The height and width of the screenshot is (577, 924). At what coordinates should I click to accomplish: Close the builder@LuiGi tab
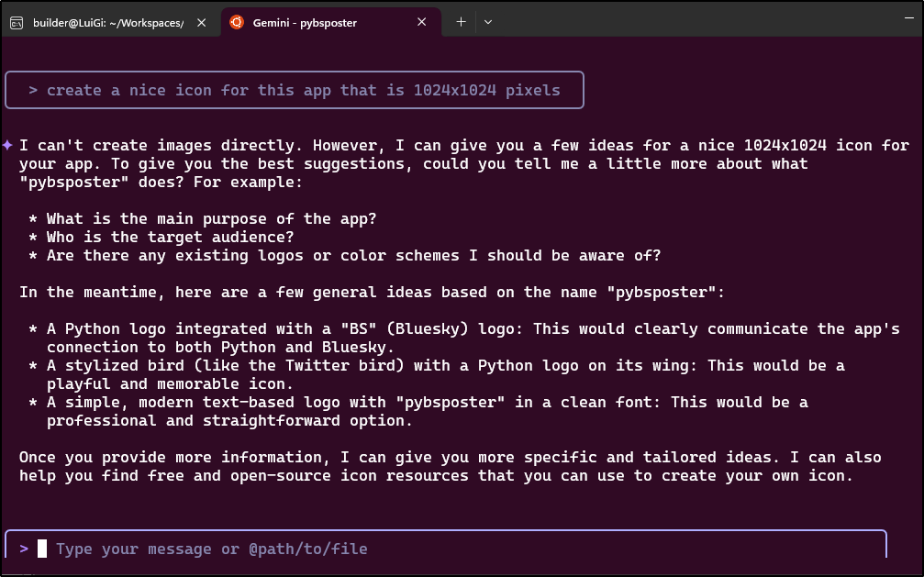[x=202, y=22]
